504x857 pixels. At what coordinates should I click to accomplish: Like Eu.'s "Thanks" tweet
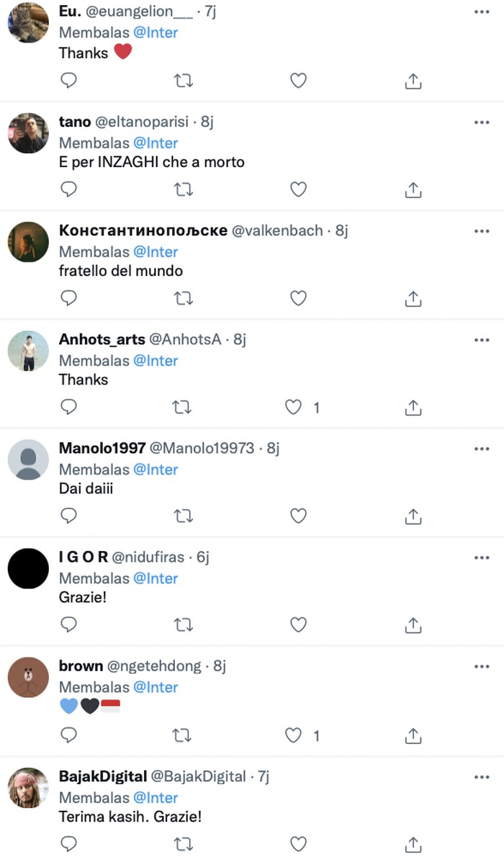(298, 81)
